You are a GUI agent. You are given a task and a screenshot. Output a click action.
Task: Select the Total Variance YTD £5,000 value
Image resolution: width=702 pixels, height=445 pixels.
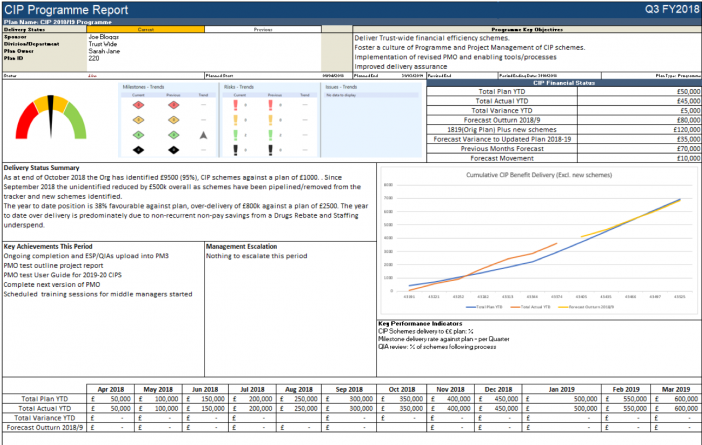pos(690,111)
